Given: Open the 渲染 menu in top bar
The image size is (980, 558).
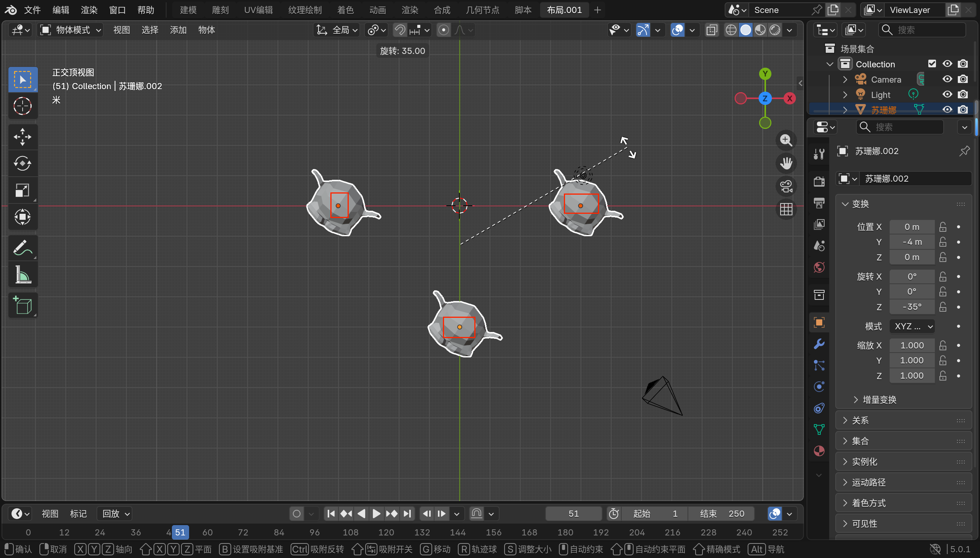Looking at the screenshot, I should point(89,10).
